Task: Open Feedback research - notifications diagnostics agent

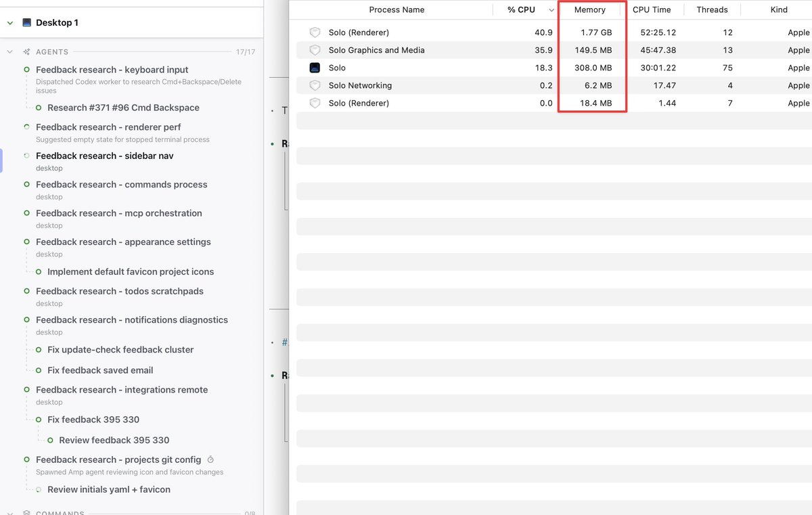Action: click(x=132, y=320)
